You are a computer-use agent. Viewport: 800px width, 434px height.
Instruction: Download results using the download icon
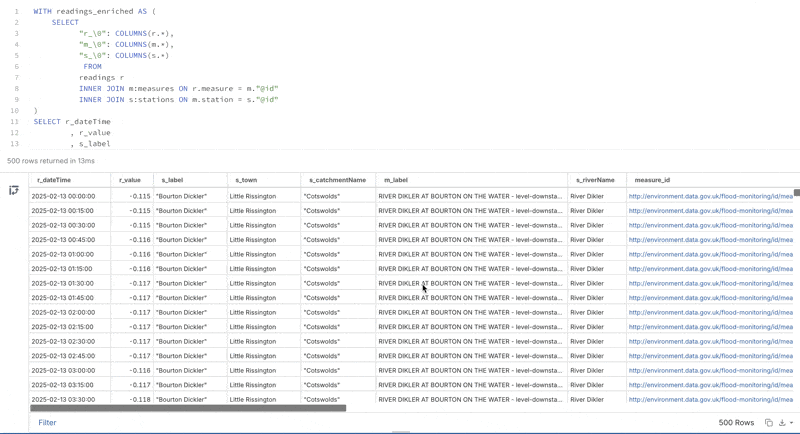click(782, 423)
